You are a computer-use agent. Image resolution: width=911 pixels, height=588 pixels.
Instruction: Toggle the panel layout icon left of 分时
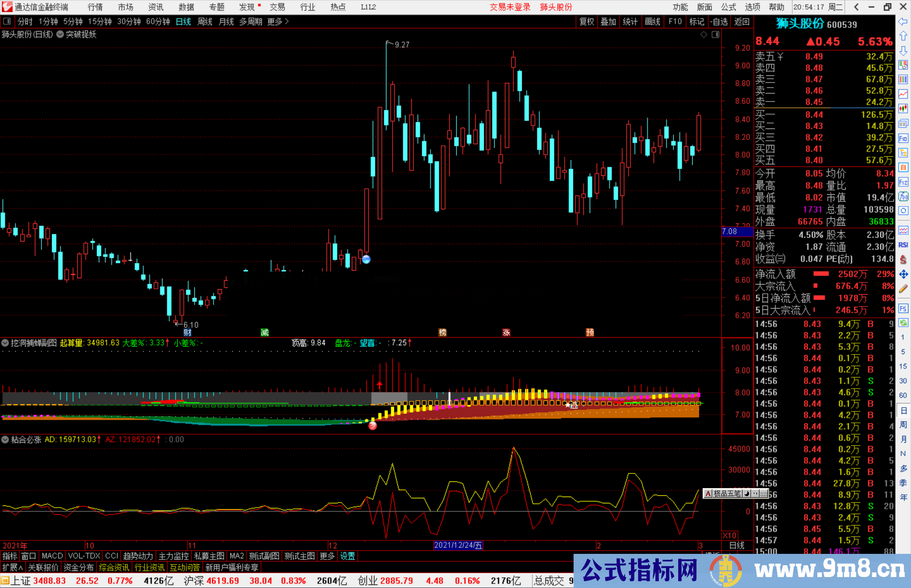click(x=7, y=21)
